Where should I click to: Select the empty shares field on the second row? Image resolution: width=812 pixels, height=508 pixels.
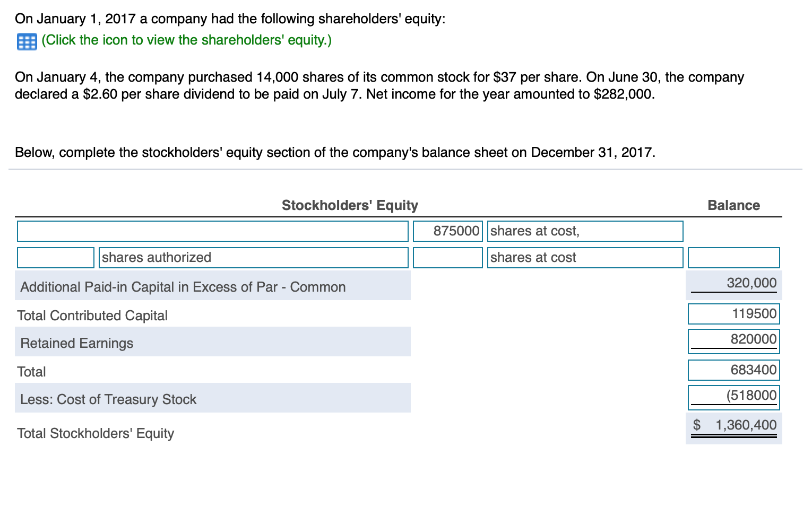[x=447, y=257]
